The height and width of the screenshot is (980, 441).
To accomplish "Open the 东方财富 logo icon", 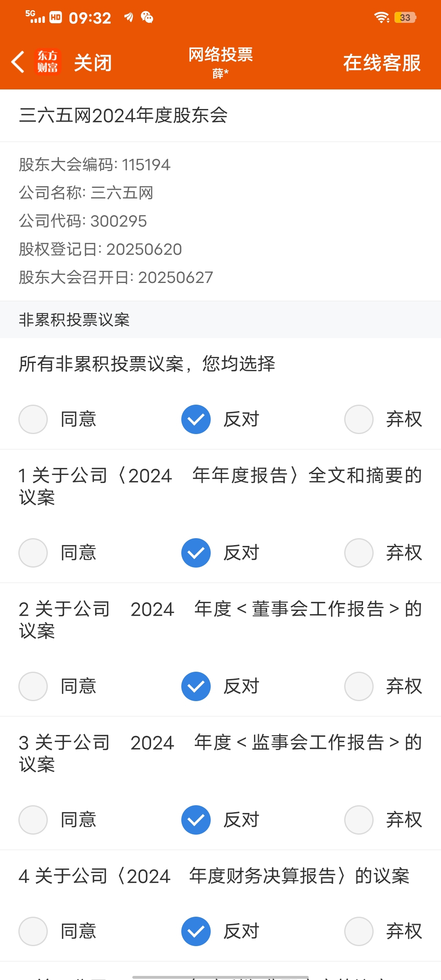I will (48, 62).
